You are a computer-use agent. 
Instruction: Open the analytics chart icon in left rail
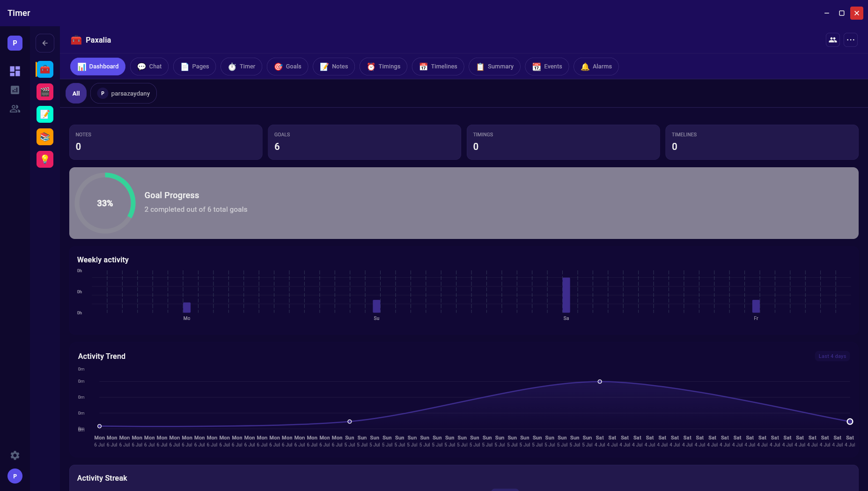(15, 90)
